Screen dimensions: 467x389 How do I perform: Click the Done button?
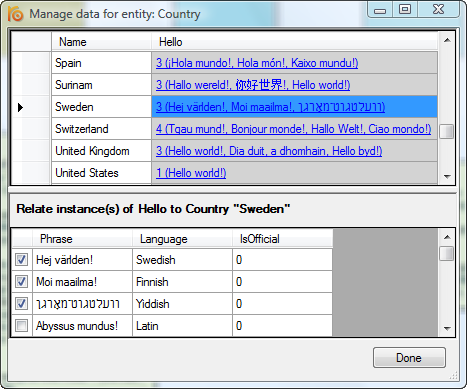coord(409,358)
